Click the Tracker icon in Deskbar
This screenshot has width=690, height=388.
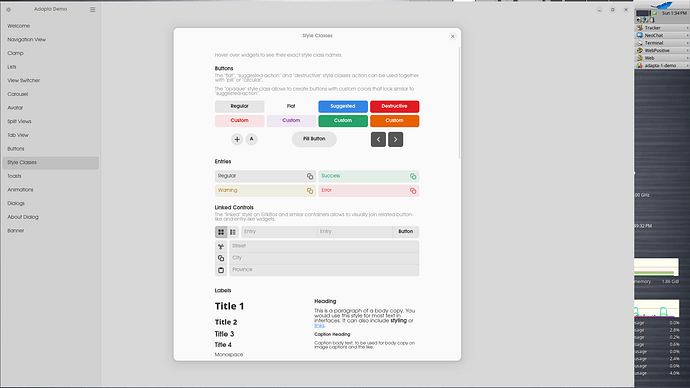pyautogui.click(x=640, y=28)
